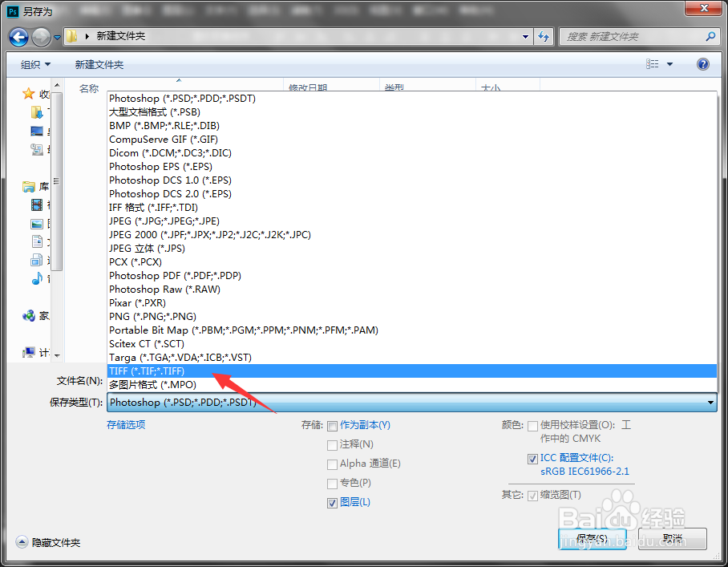Click the search magnifier icon
728x567 pixels.
pos(710,36)
